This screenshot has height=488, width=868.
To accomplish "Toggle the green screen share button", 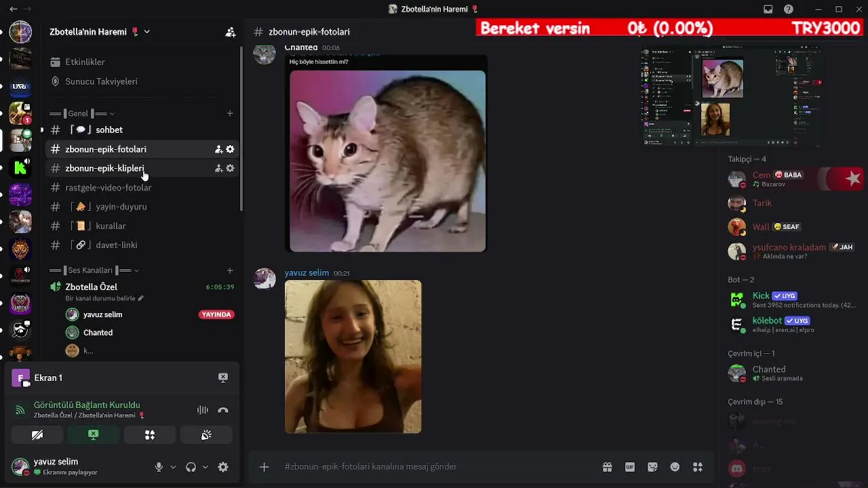I will click(94, 434).
